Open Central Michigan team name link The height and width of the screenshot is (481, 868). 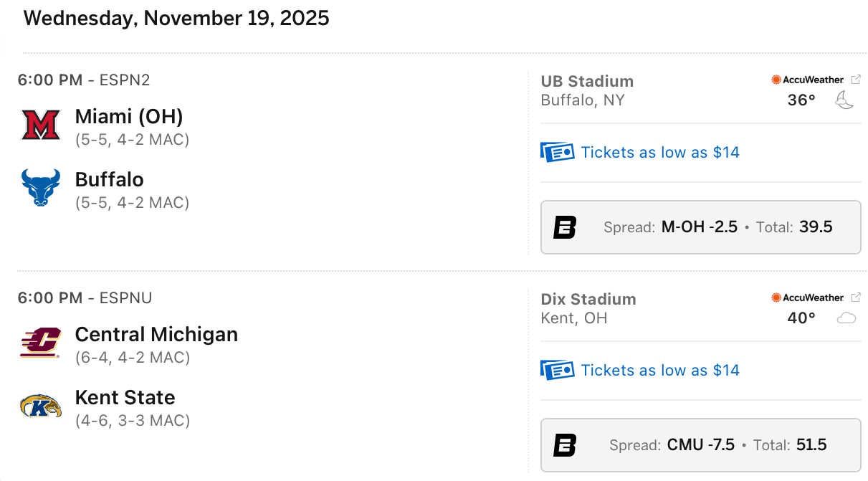click(156, 334)
